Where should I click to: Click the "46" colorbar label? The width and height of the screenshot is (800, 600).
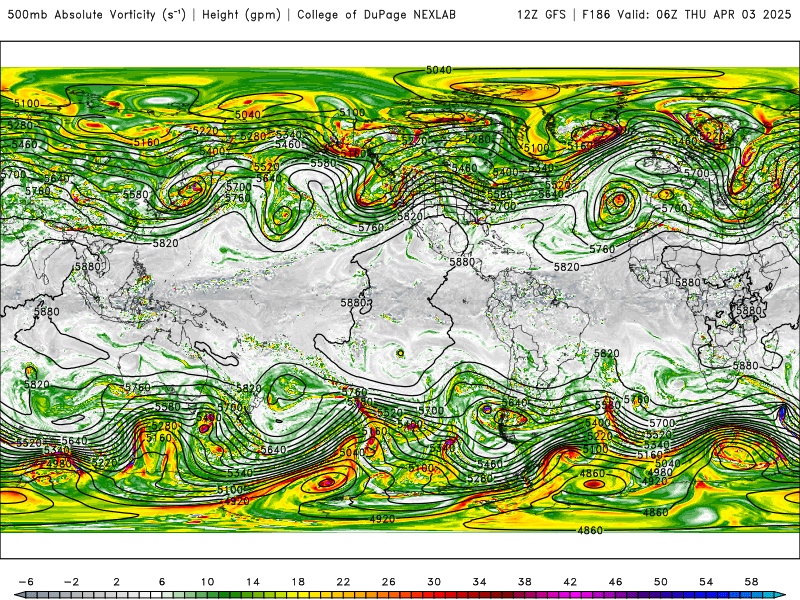(x=615, y=582)
